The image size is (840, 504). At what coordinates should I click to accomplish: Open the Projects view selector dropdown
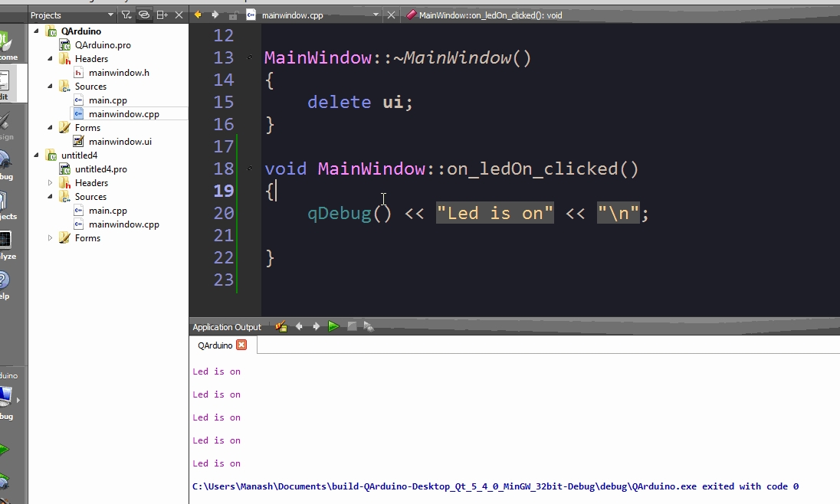coord(111,15)
